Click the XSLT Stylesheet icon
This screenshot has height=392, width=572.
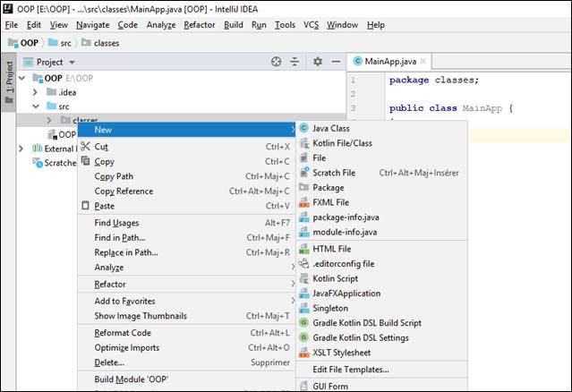point(303,353)
